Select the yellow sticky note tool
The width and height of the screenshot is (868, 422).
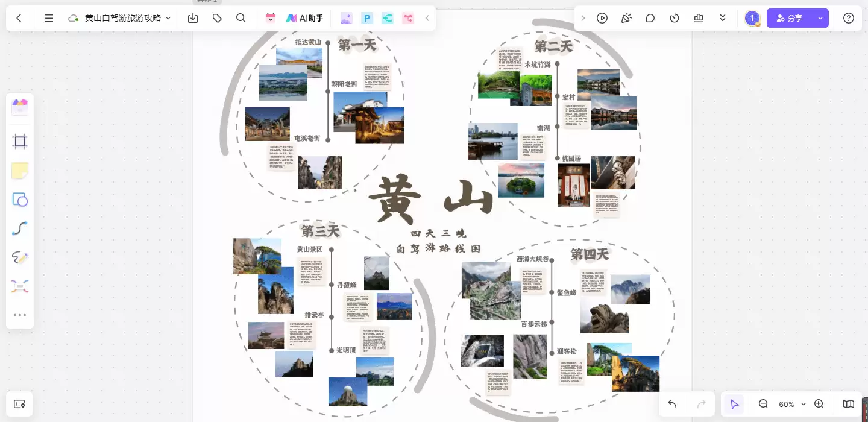click(x=20, y=171)
